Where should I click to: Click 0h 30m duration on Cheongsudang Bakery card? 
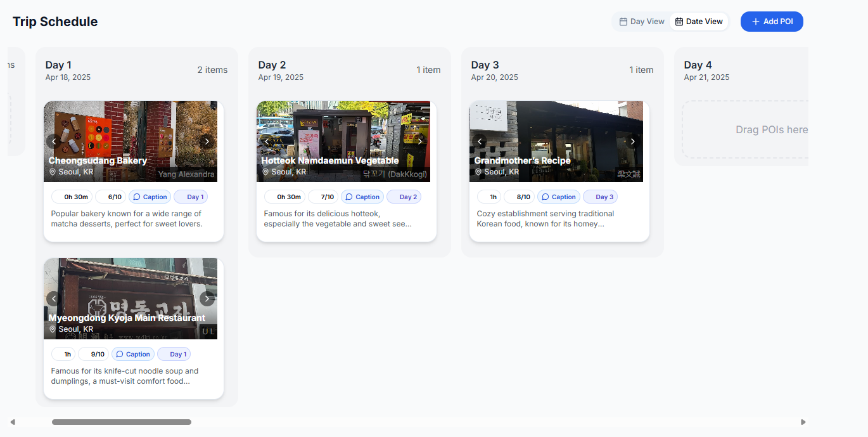tap(72, 197)
